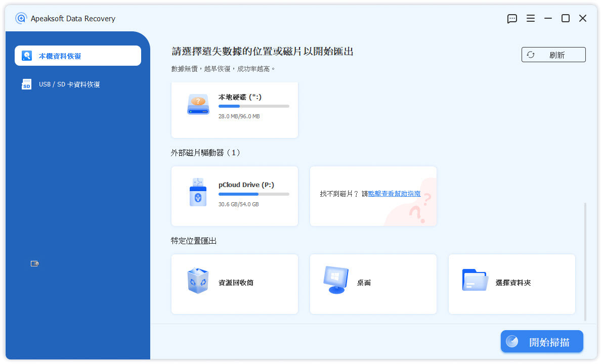This screenshot has width=602, height=364.
Task: Click the 30.6 GB/54.0 GB text
Action: coord(238,204)
